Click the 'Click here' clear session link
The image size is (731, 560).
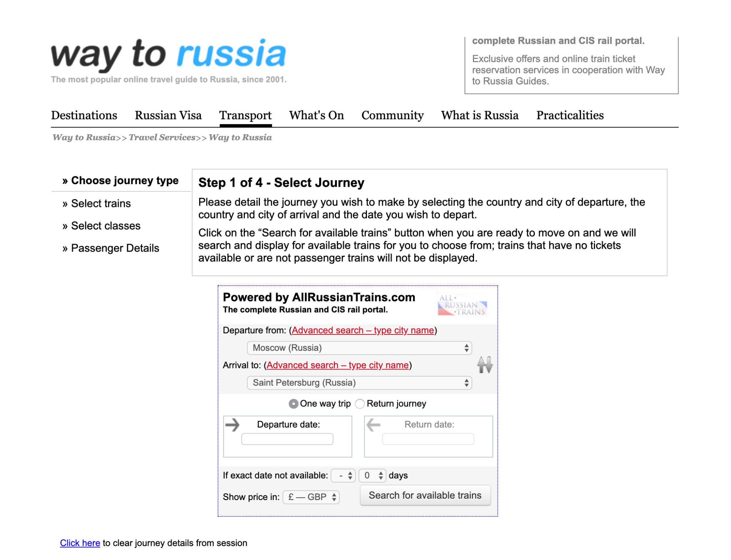[x=80, y=543]
